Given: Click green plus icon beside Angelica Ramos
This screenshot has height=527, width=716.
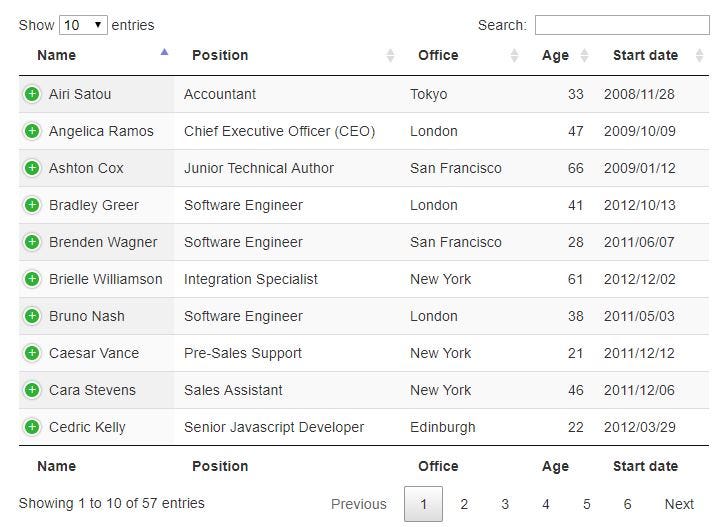Looking at the screenshot, I should click(x=32, y=131).
